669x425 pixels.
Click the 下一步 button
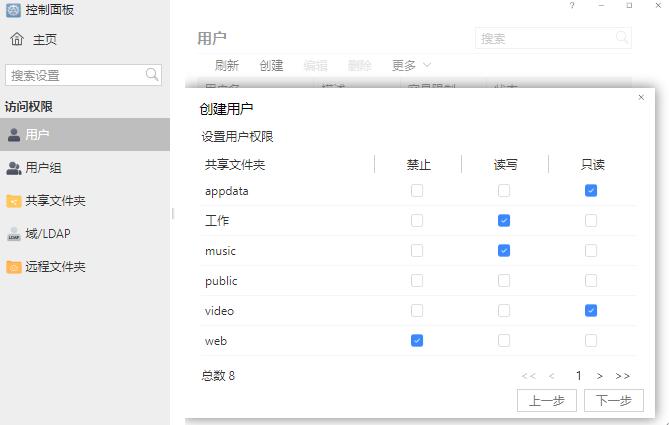(x=613, y=400)
